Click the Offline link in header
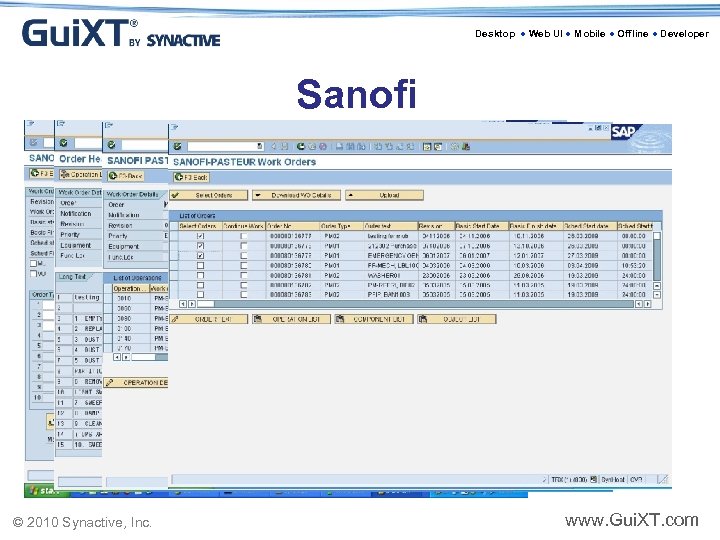 click(633, 34)
